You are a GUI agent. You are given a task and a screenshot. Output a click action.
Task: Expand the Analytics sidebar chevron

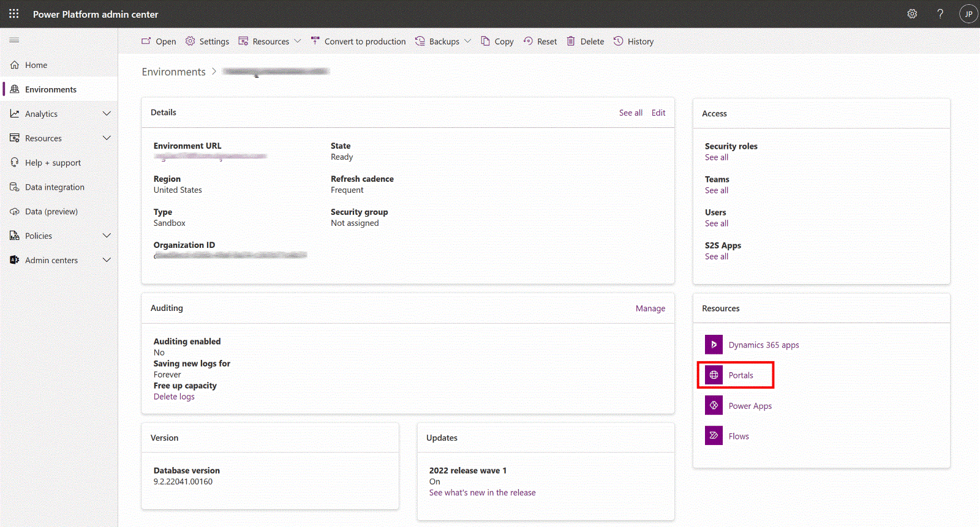(x=107, y=114)
